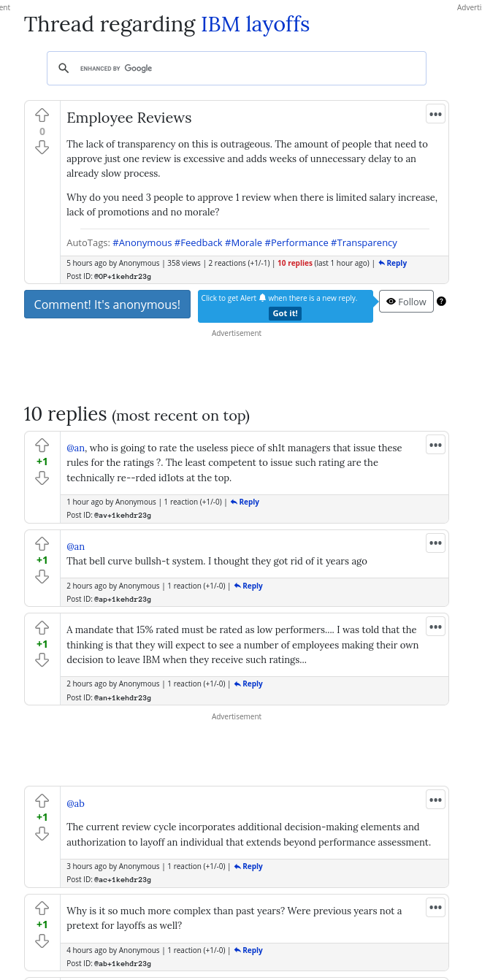Downvote the Employee Reviews original post

(x=42, y=148)
